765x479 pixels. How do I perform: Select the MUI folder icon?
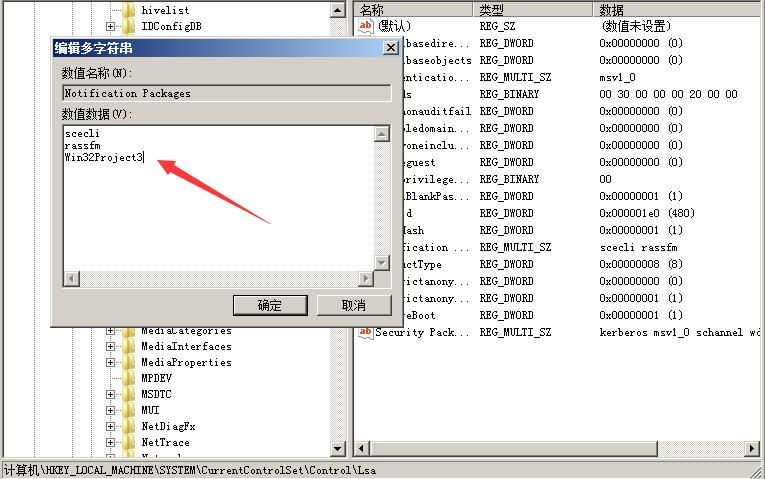click(x=129, y=410)
